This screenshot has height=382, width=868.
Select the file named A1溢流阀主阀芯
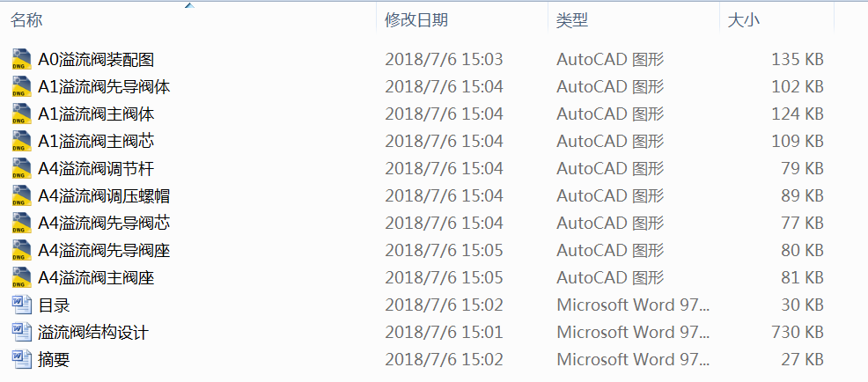[x=96, y=141]
